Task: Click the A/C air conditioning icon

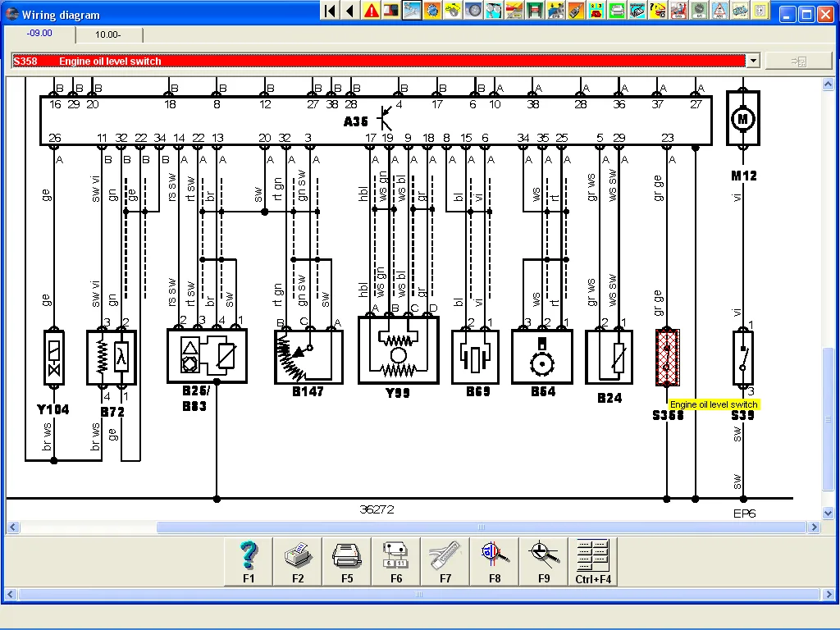Action: (x=698, y=10)
